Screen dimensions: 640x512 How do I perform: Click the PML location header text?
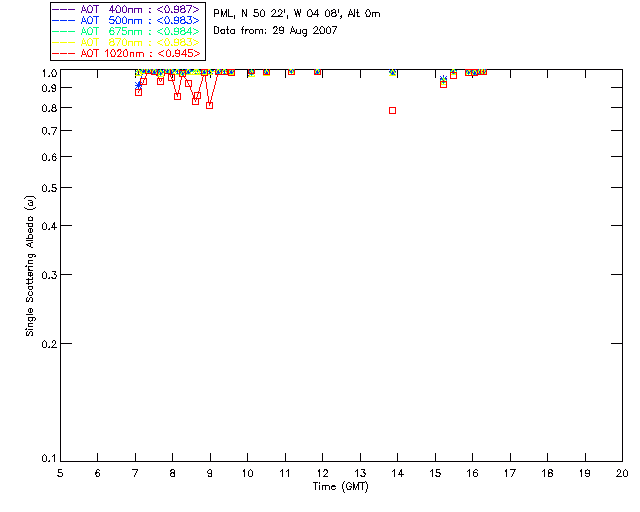297,13
